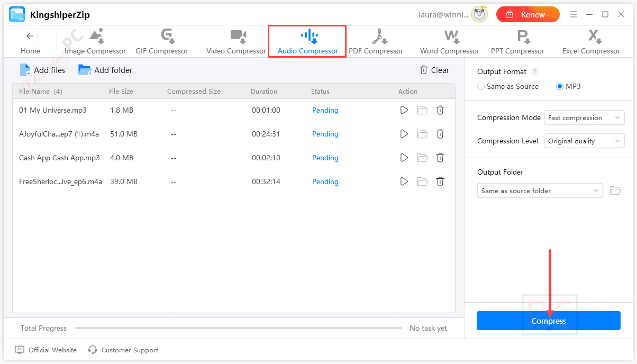Viewport: 637px width, 364px height.
Task: Open the user avatar panda icon
Action: pyautogui.click(x=480, y=14)
